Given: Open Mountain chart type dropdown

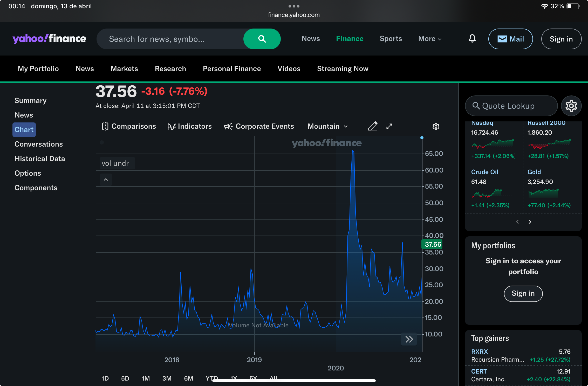Looking at the screenshot, I should (x=327, y=126).
